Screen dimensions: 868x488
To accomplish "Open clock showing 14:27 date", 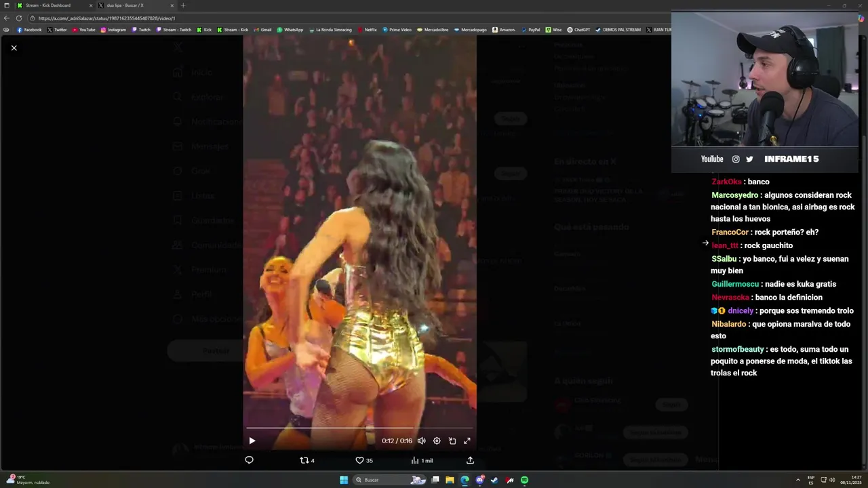I will tap(852, 480).
